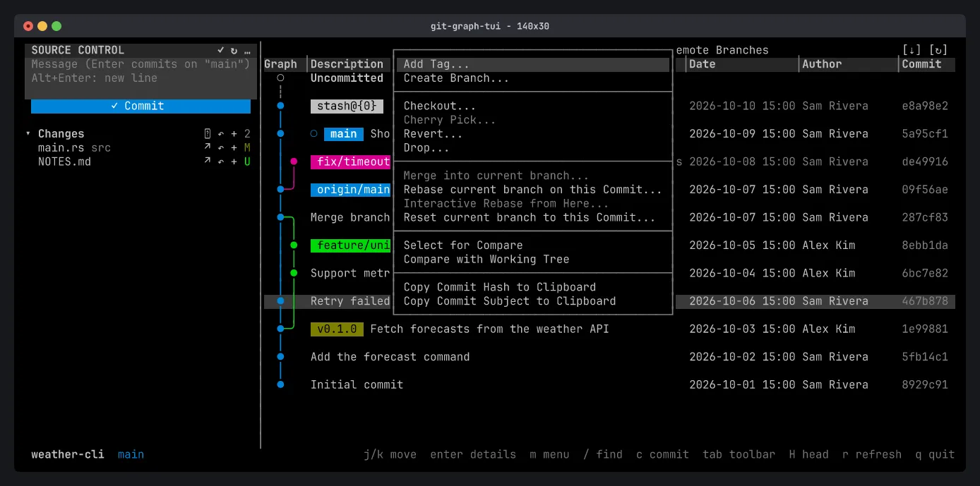Viewport: 980px width, 486px height.
Task: Open NOTES.md file via its arrow icon
Action: point(208,162)
